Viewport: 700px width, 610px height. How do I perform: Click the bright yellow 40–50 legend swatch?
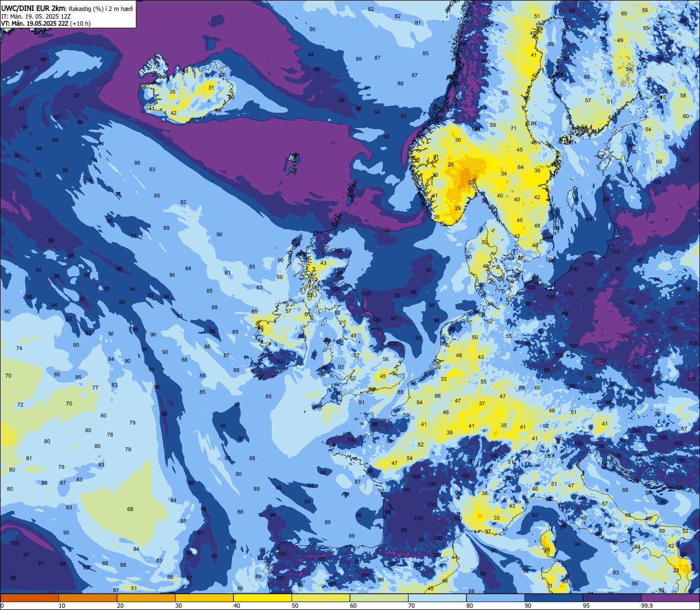(x=262, y=597)
